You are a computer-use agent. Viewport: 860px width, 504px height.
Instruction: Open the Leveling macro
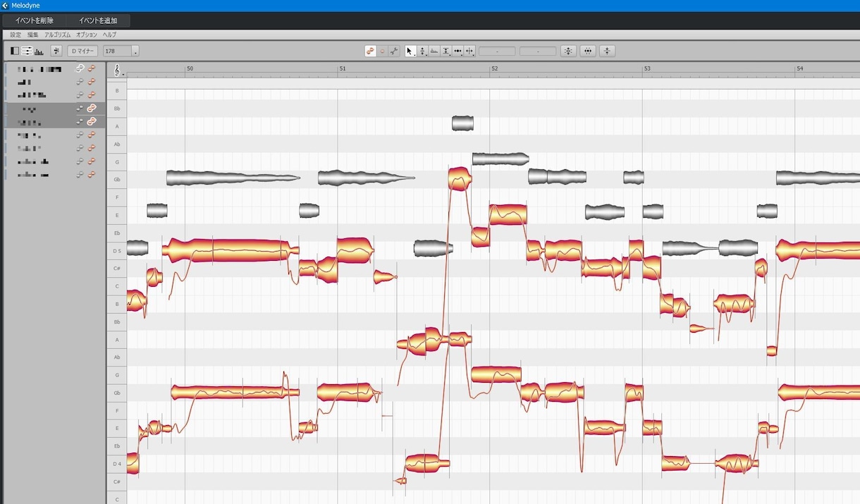click(608, 51)
